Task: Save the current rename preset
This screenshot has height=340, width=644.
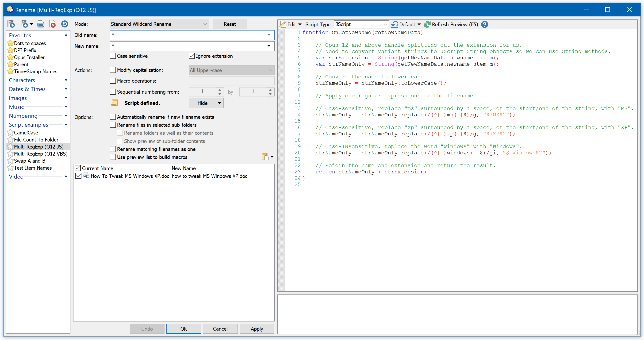Action: coord(24,24)
